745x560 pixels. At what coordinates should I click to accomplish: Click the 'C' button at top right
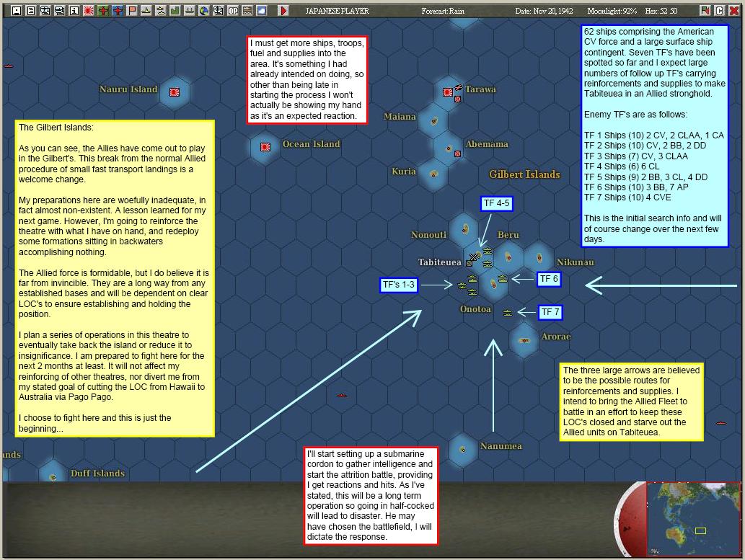click(719, 10)
